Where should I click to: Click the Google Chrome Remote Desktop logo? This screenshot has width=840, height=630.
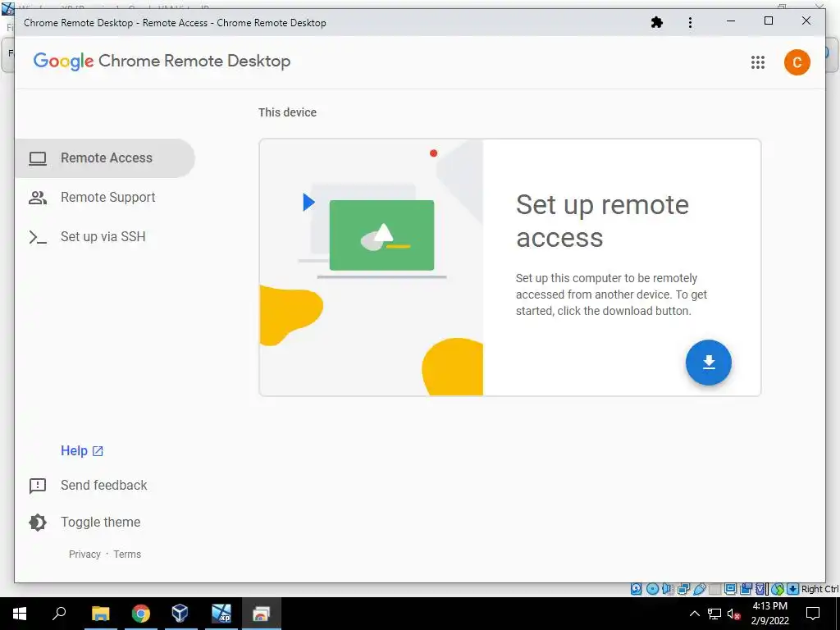pos(162,61)
